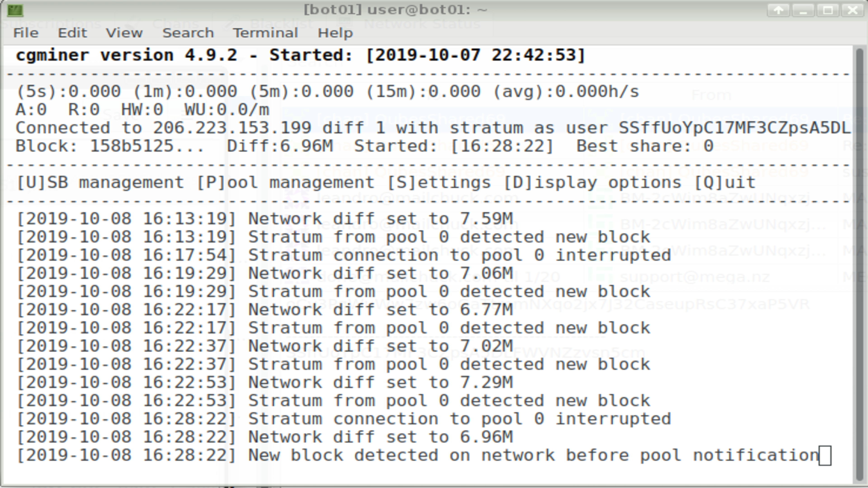Open the File menu
Screen dimensions: 868x488
tap(26, 33)
